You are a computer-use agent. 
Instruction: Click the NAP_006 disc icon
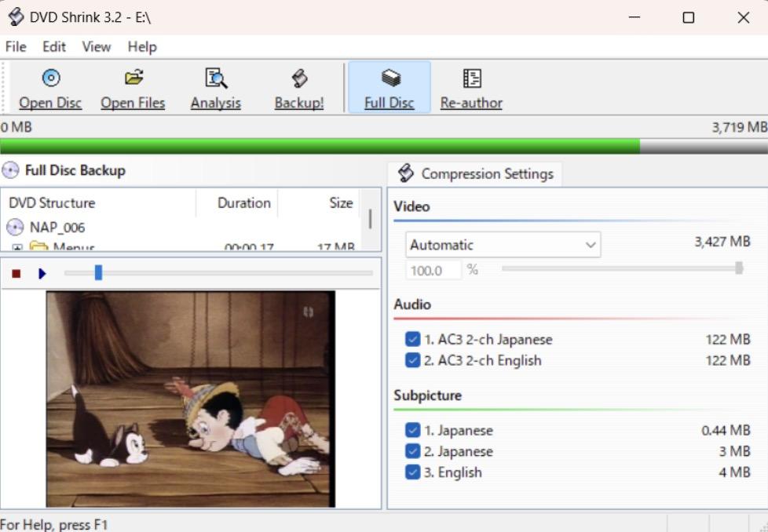click(15, 227)
